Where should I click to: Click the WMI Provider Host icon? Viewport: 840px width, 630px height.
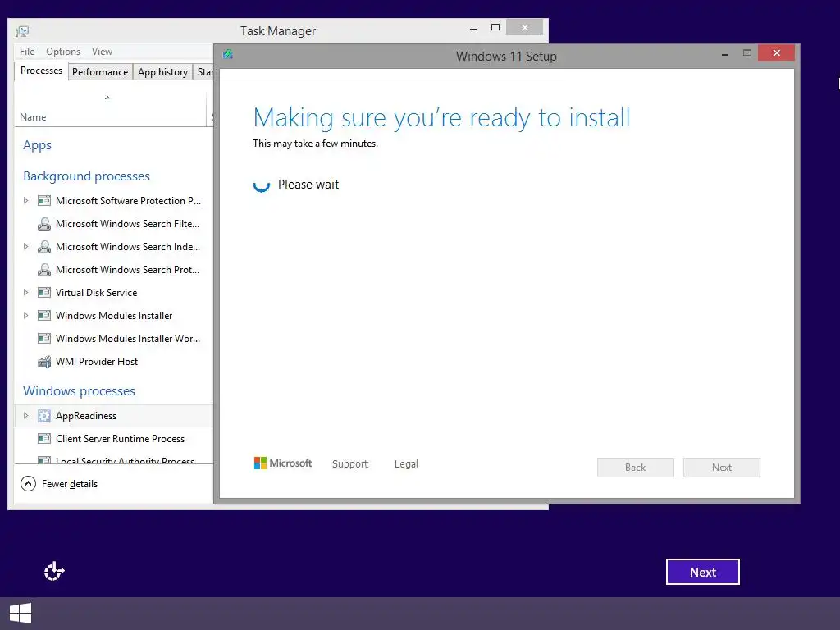(44, 362)
